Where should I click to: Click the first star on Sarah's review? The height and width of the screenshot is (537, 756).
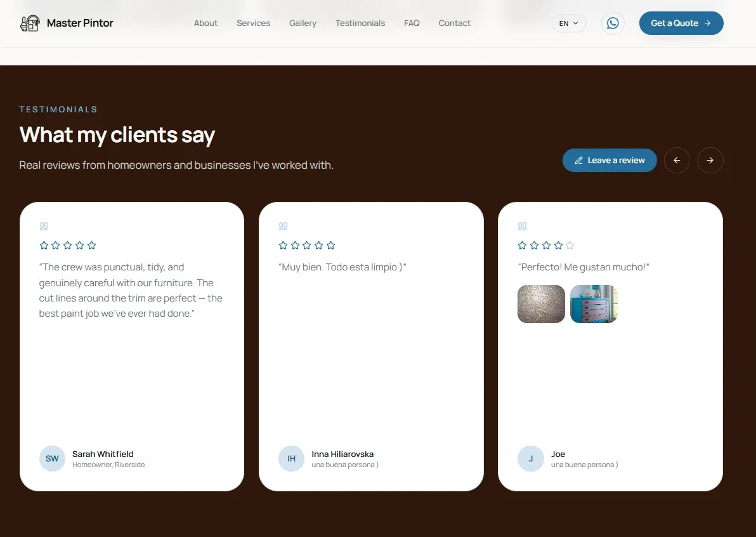click(x=44, y=245)
